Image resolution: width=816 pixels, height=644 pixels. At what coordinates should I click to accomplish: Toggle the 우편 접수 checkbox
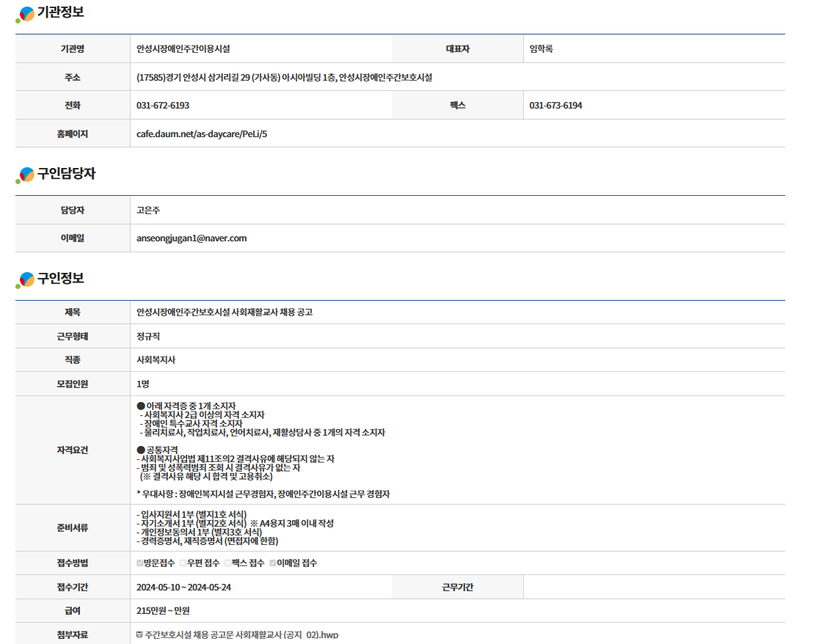[183, 563]
